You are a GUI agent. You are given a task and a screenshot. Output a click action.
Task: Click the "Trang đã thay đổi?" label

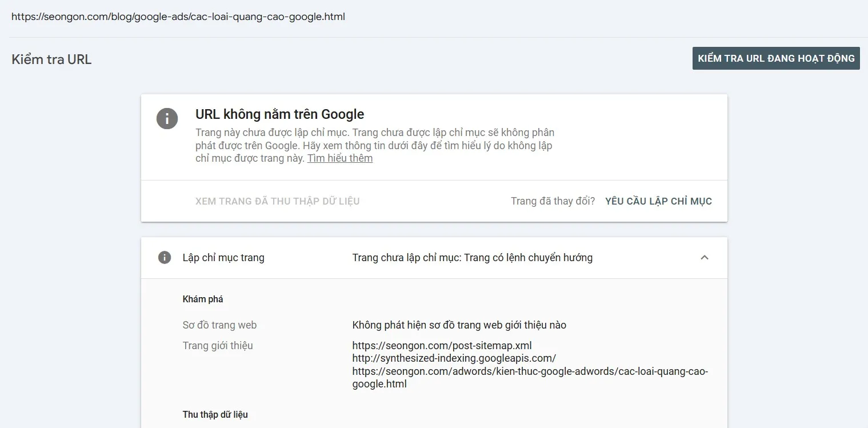(x=553, y=201)
